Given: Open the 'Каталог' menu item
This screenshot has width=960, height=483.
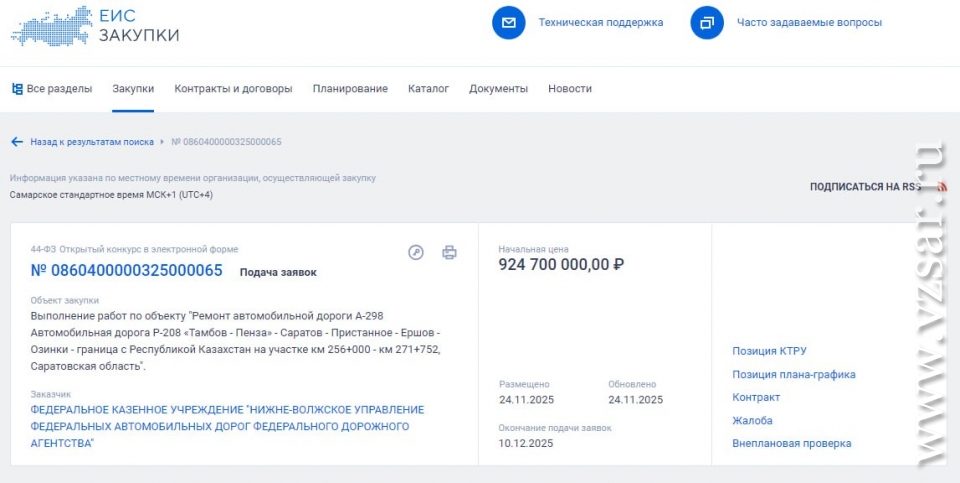Looking at the screenshot, I should 428,89.
